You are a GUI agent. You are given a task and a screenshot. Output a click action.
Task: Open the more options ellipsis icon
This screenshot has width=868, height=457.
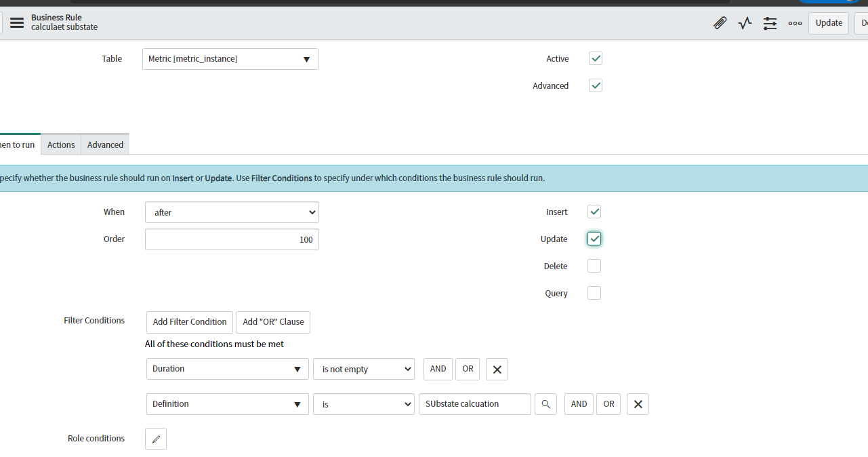tap(795, 22)
